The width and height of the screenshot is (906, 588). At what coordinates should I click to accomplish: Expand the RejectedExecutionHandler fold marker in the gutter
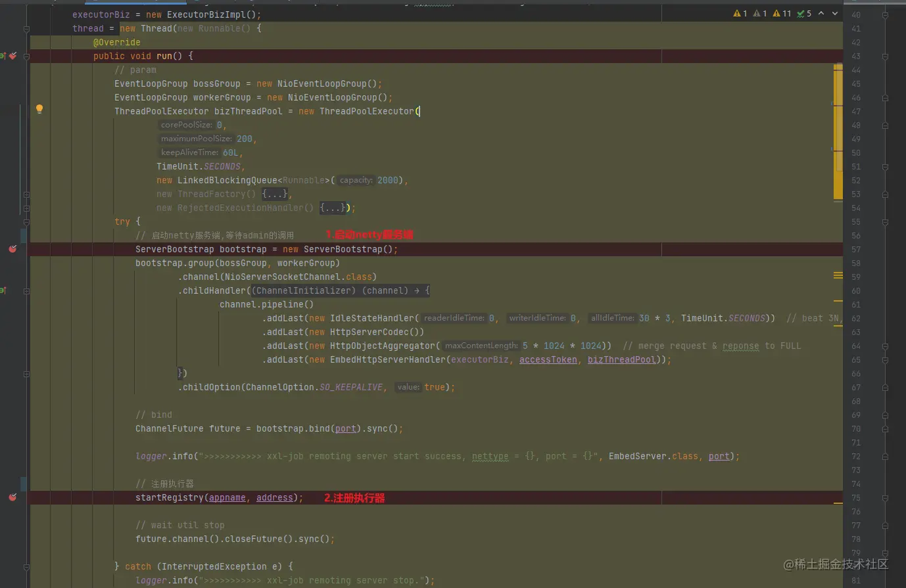26,208
